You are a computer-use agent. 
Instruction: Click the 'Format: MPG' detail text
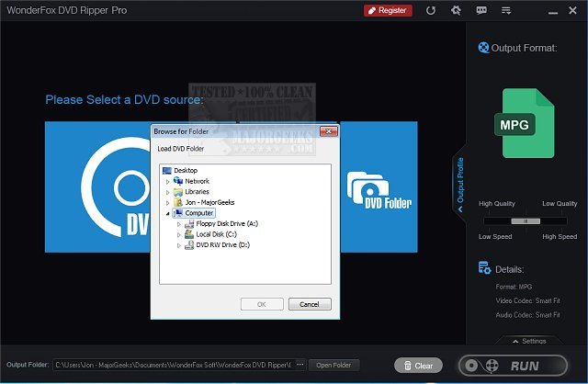[514, 287]
